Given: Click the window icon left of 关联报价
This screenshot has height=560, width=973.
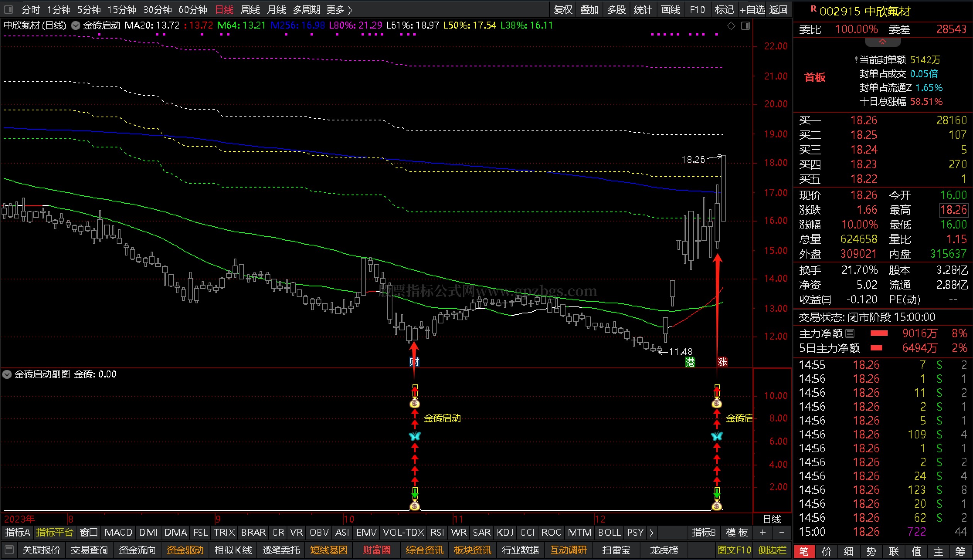Looking at the screenshot, I should tap(9, 550).
